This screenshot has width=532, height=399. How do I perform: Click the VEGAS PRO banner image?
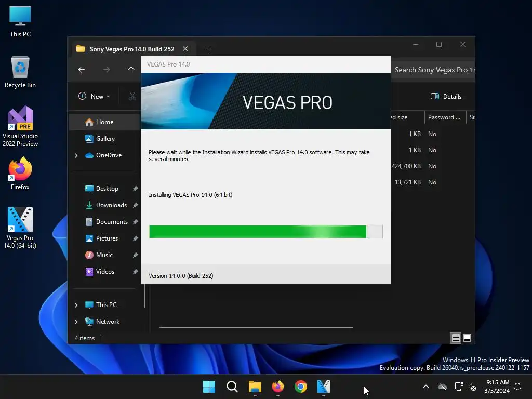point(266,101)
